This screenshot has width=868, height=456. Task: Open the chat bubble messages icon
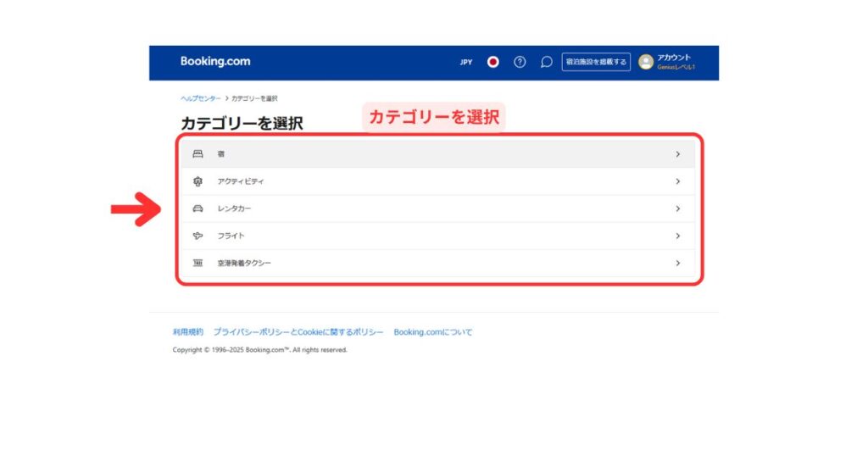click(547, 62)
